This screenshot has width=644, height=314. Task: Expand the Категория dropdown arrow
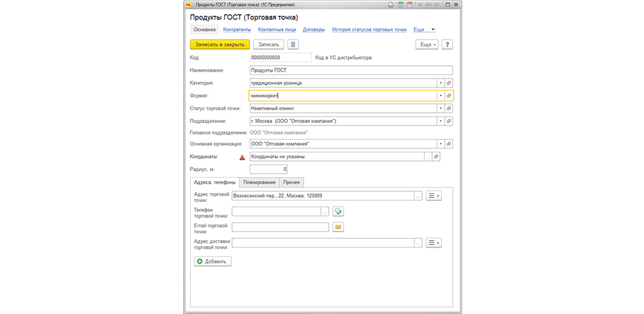click(x=441, y=83)
